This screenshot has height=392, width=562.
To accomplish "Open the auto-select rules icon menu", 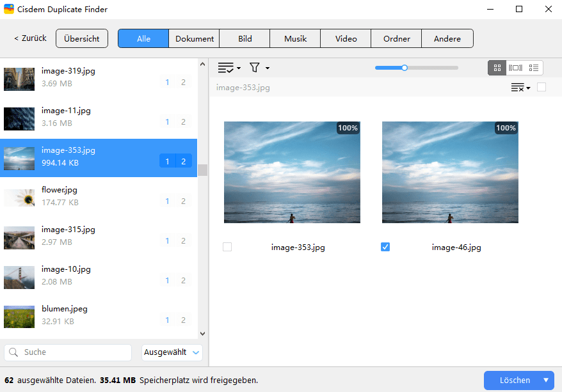I will (x=229, y=68).
